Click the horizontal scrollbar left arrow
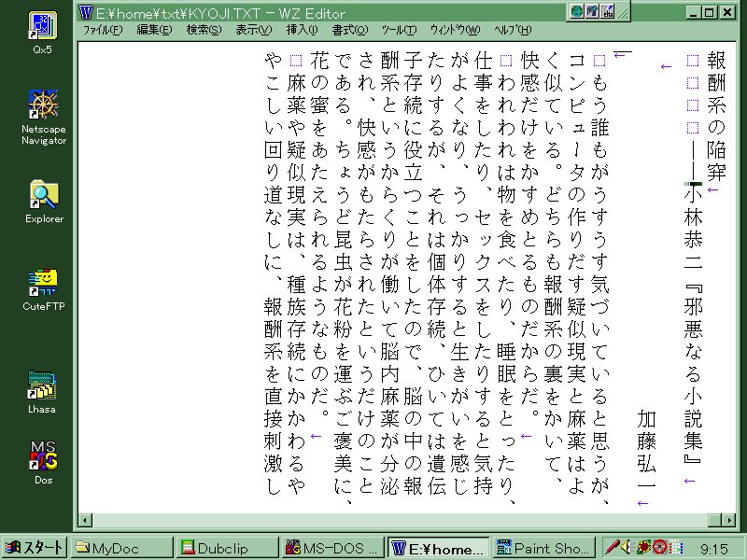The height and width of the screenshot is (560, 747). click(85, 521)
